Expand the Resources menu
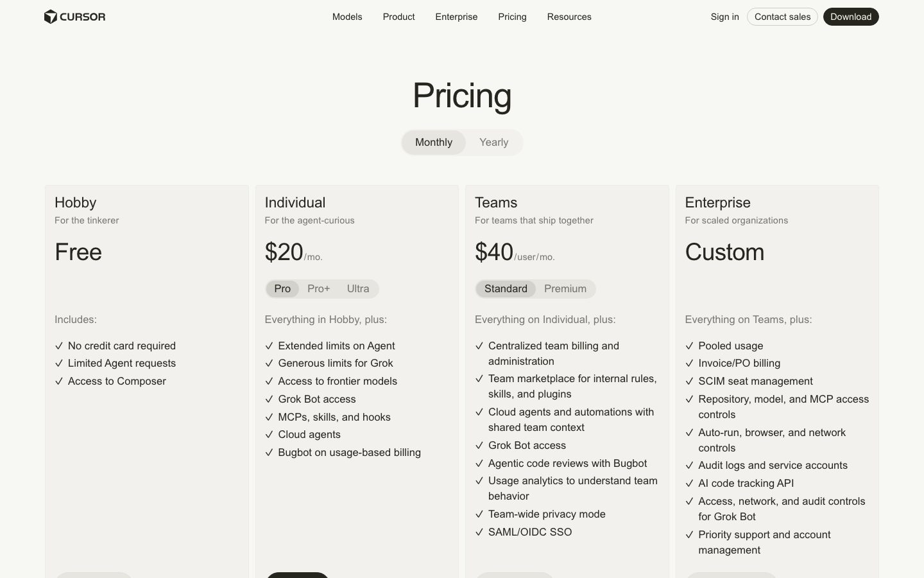924x578 pixels. pyautogui.click(x=569, y=17)
